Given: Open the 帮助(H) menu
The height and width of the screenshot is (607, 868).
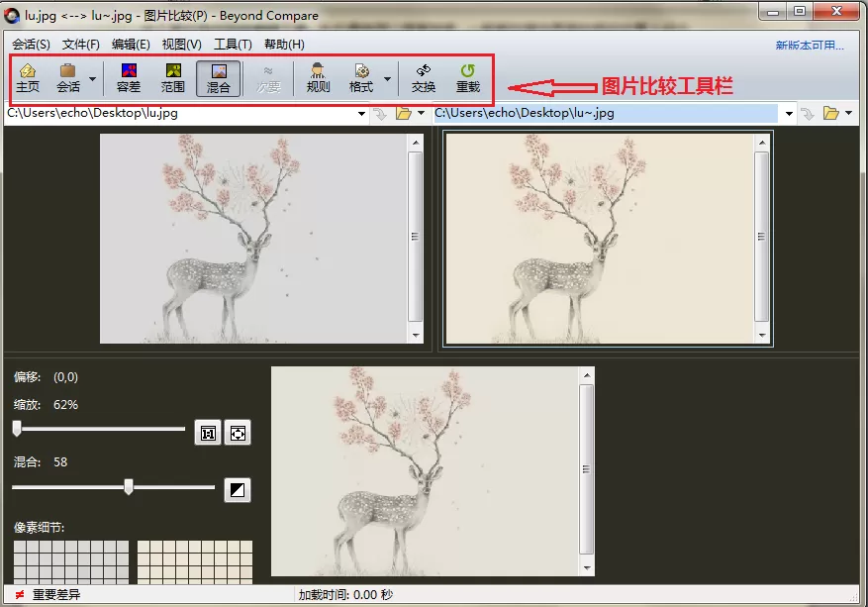Looking at the screenshot, I should click(x=284, y=45).
